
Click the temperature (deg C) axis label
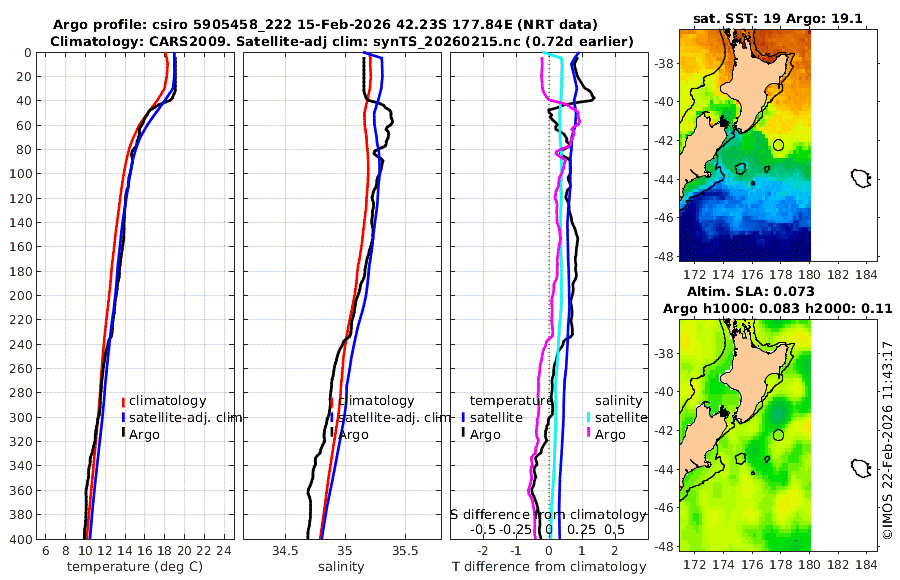pos(135,567)
